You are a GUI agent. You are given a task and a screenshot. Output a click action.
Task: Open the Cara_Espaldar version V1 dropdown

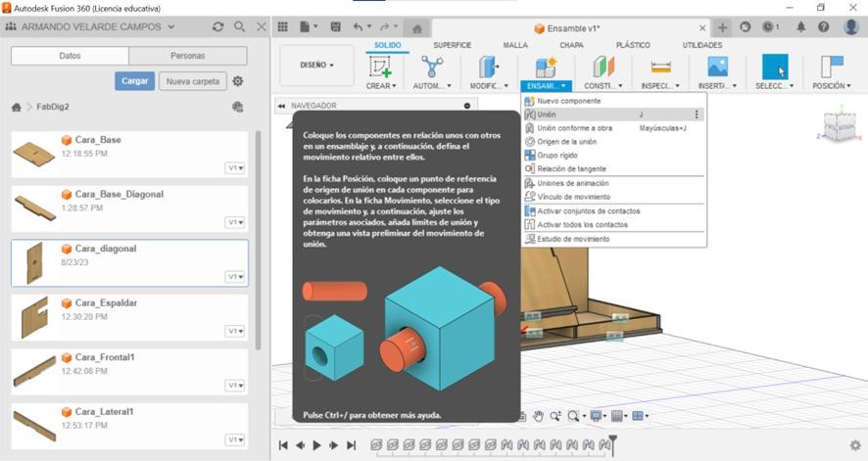click(x=235, y=331)
